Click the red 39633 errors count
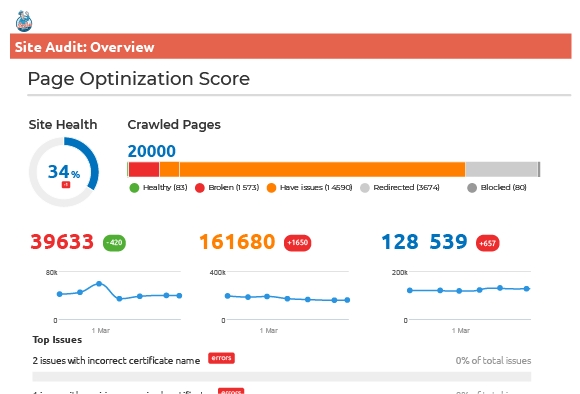 pyautogui.click(x=62, y=242)
